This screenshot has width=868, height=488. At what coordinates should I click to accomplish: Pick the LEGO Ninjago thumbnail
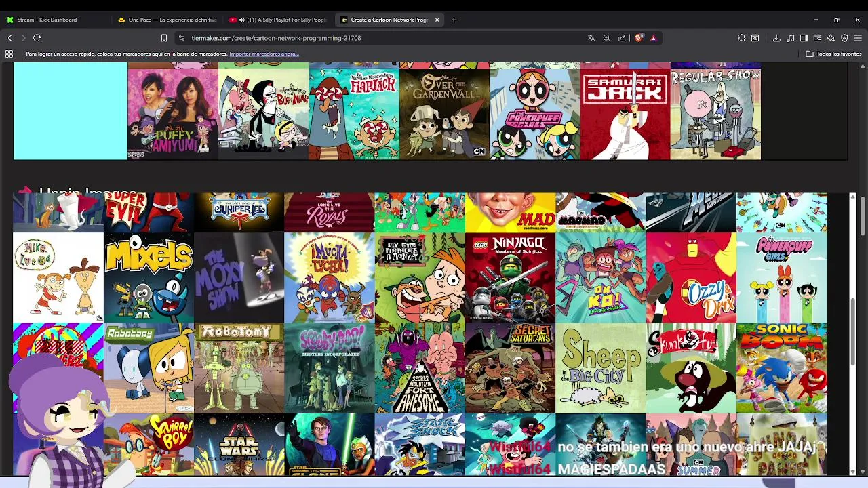[x=510, y=278]
